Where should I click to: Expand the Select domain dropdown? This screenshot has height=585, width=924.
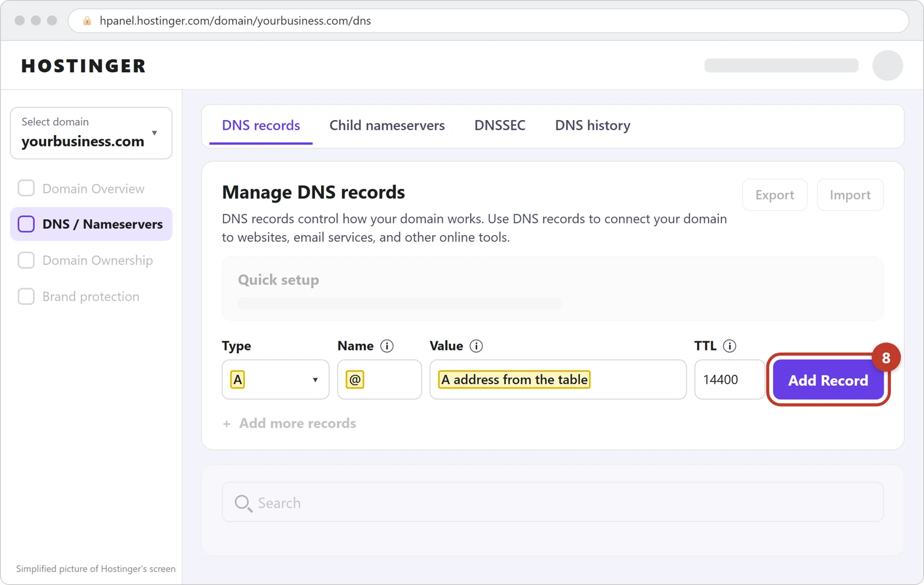click(91, 133)
